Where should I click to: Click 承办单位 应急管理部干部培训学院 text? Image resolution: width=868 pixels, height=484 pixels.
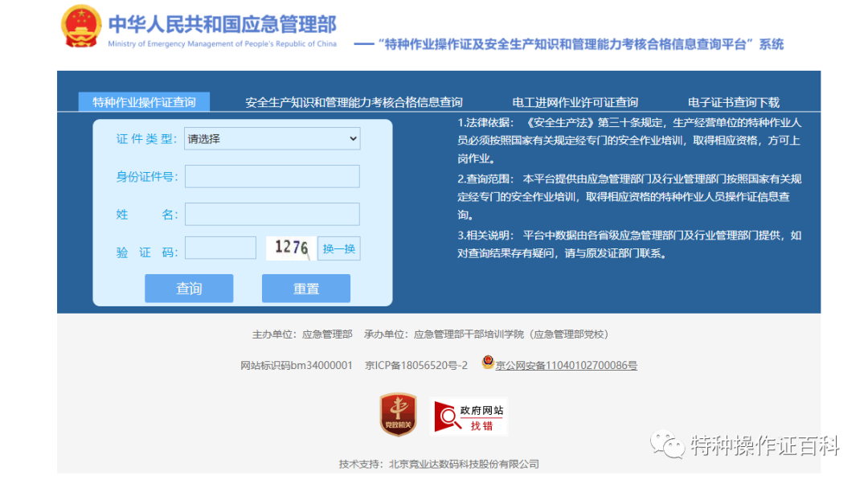[x=486, y=334]
